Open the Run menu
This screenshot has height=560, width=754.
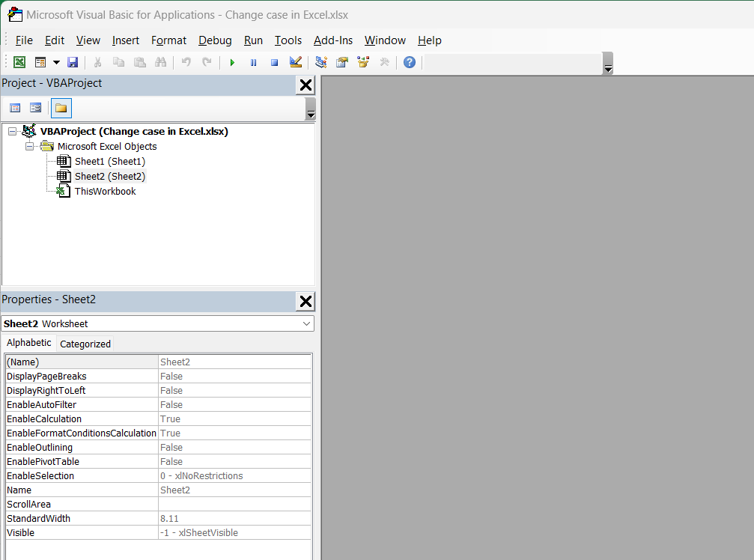click(253, 40)
